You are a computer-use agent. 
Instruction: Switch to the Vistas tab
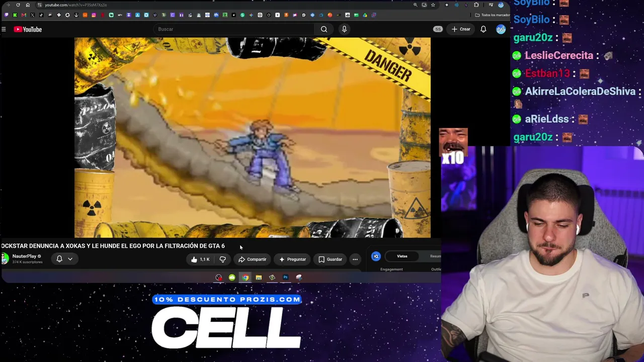pos(402,256)
